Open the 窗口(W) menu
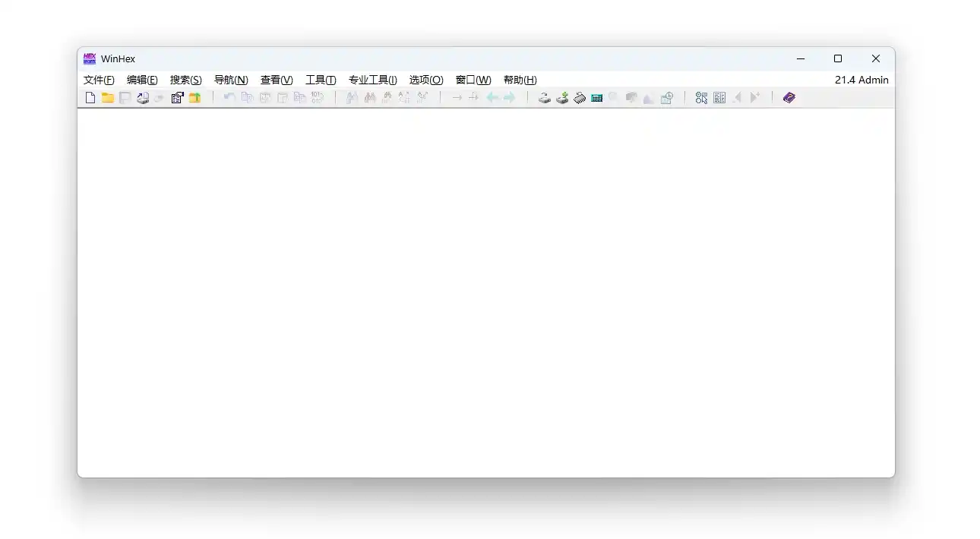This screenshot has width=980, height=539. pyautogui.click(x=473, y=80)
